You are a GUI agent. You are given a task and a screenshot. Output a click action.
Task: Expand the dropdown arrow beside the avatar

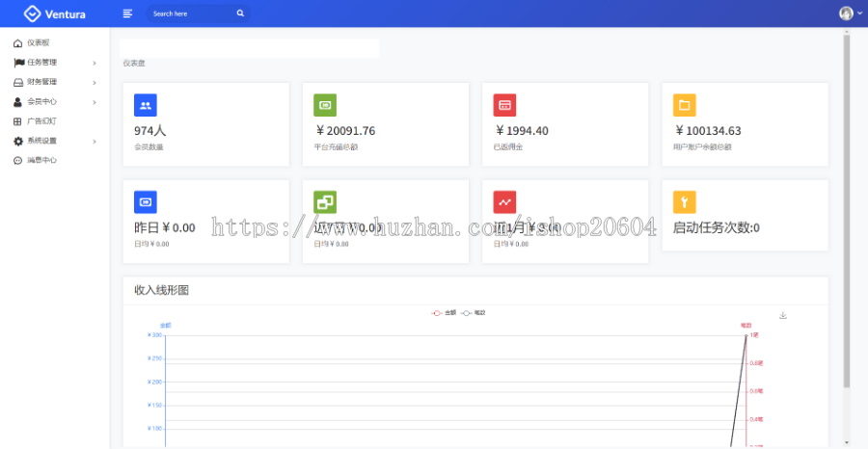point(859,13)
